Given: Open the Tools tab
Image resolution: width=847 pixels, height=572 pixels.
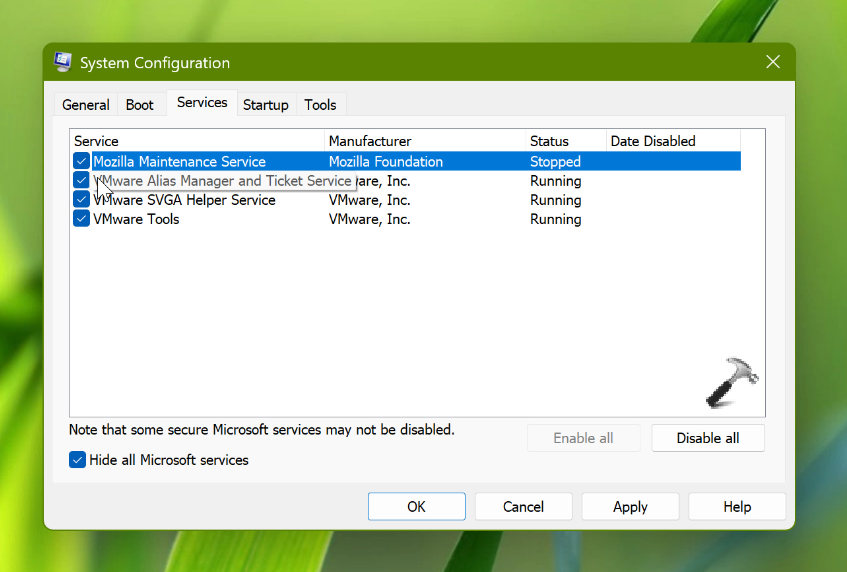Looking at the screenshot, I should click(x=320, y=105).
